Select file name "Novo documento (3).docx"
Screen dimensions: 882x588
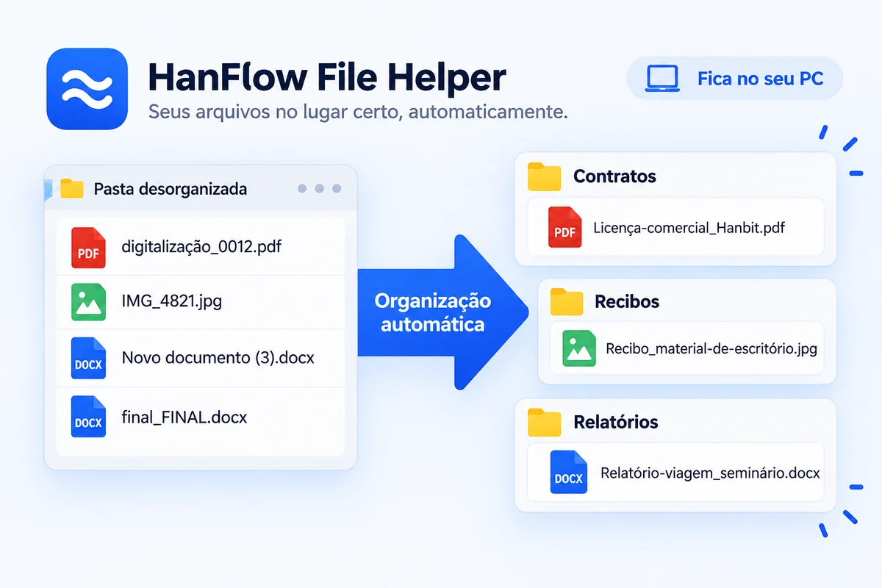click(x=218, y=358)
